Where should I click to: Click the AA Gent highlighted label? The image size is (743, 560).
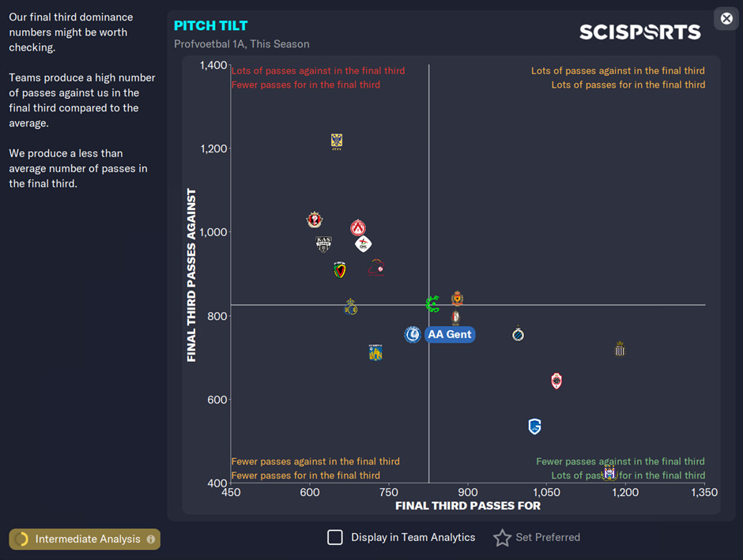pos(450,334)
